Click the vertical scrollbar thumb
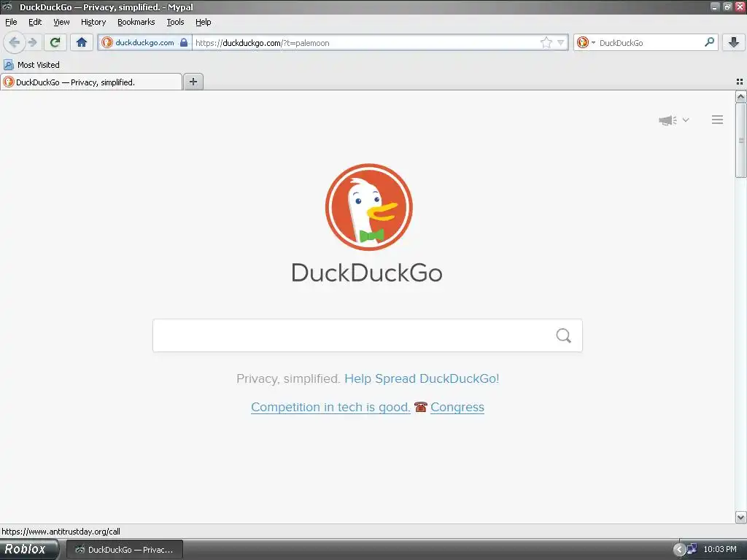Screen dimensions: 747x560 [x=740, y=141]
